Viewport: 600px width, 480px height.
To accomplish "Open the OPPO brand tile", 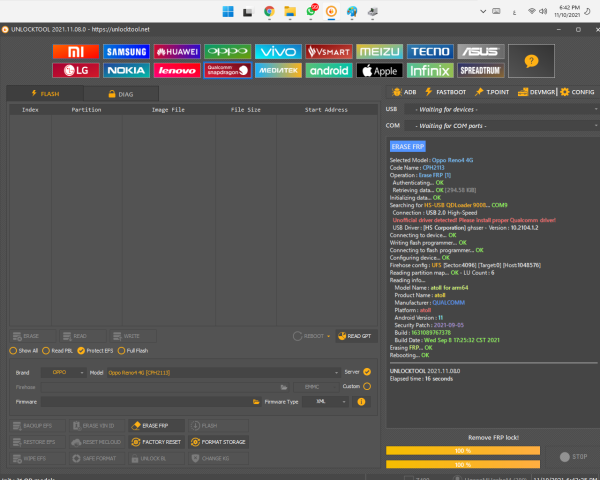I will click(228, 52).
